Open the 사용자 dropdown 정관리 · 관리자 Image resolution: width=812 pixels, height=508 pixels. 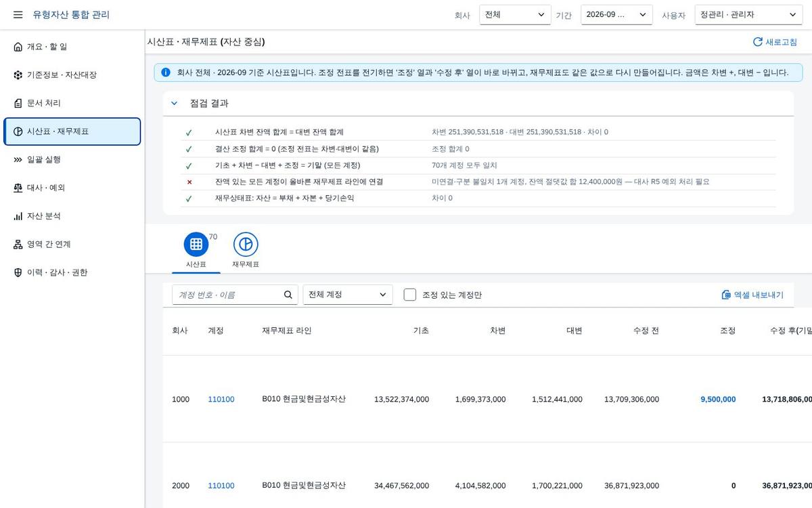pos(748,15)
